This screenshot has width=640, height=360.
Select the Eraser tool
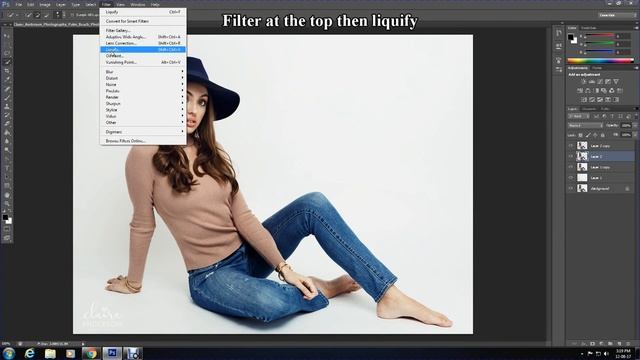[7, 124]
